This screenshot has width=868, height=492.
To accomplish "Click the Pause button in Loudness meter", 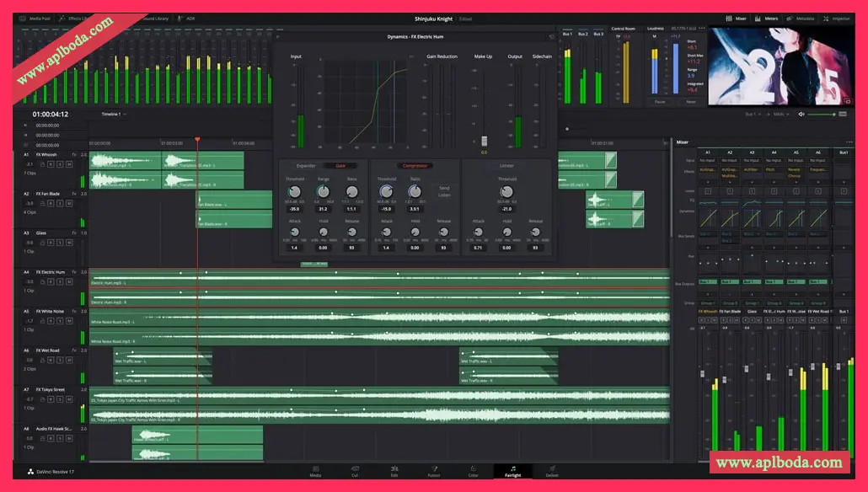I will [x=659, y=101].
